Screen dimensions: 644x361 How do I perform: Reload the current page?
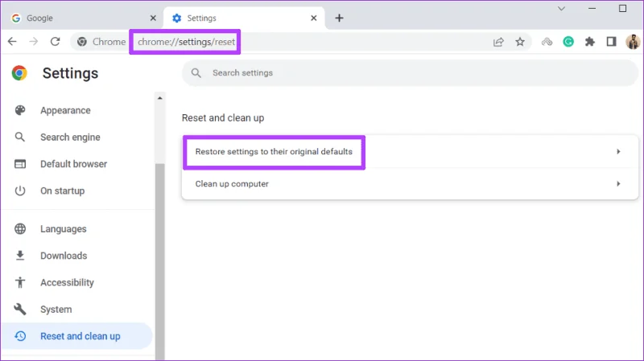(x=55, y=42)
